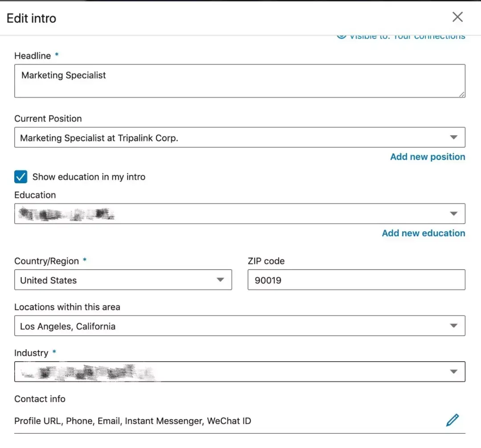Viewport: 481px width, 448px height.
Task: Click Add new education link
Action: [x=423, y=234]
